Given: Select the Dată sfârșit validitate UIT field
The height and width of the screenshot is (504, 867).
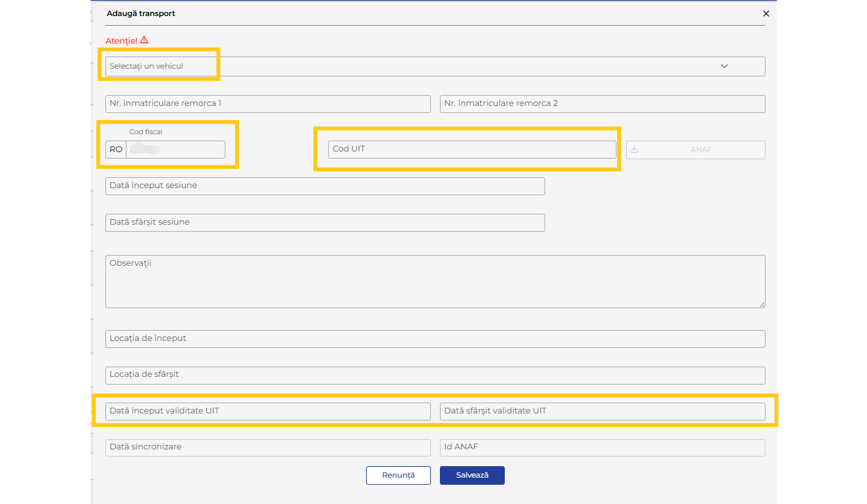Looking at the screenshot, I should coord(602,411).
